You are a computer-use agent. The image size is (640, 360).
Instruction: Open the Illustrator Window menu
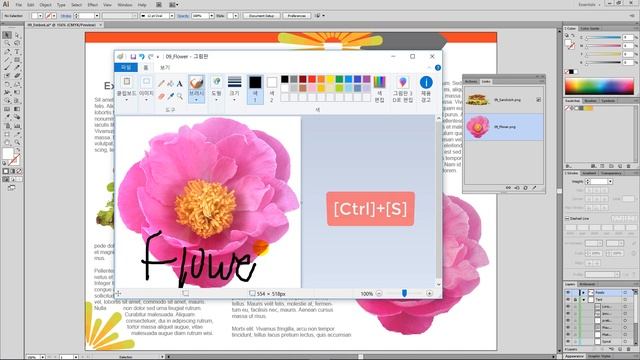click(x=124, y=5)
